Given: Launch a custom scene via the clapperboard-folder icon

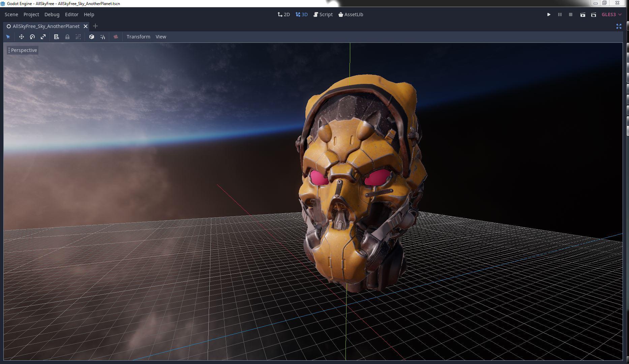Looking at the screenshot, I should (x=593, y=14).
